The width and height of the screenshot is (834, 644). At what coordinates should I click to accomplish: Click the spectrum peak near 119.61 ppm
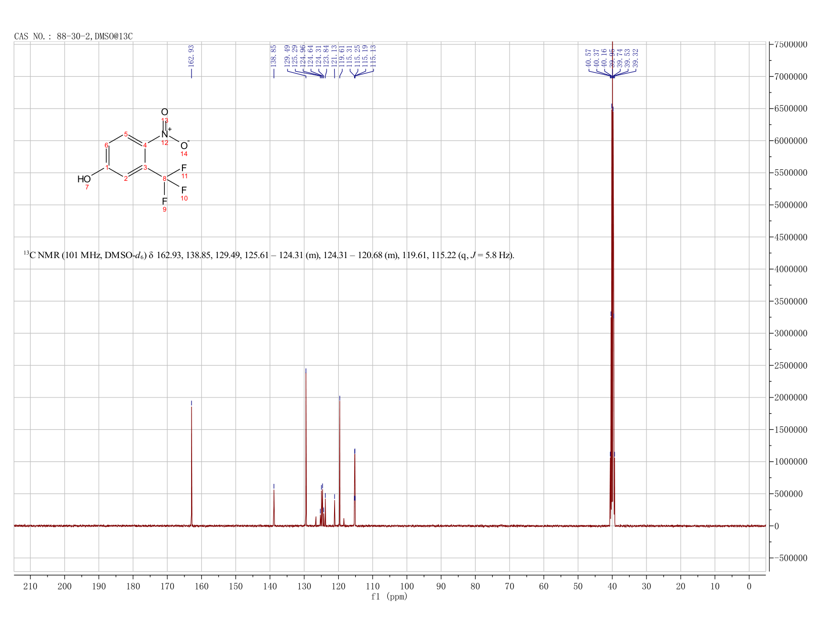[340, 461]
